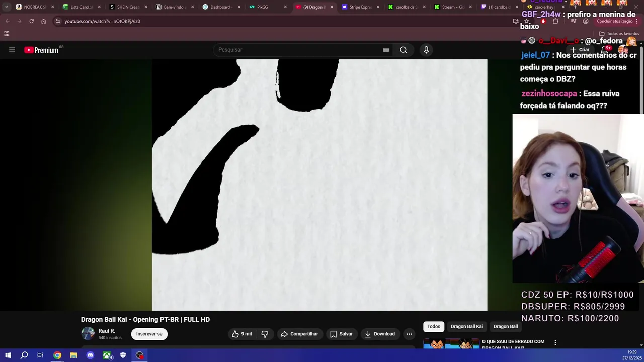Image resolution: width=644 pixels, height=362 pixels.
Task: Select the Dragon Ball Kai filter chip
Action: (x=467, y=327)
